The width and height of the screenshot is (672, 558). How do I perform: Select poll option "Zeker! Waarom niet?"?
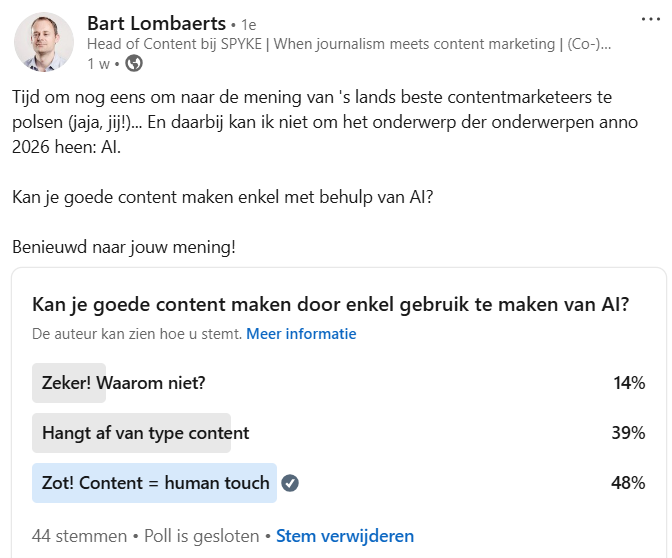pos(125,383)
